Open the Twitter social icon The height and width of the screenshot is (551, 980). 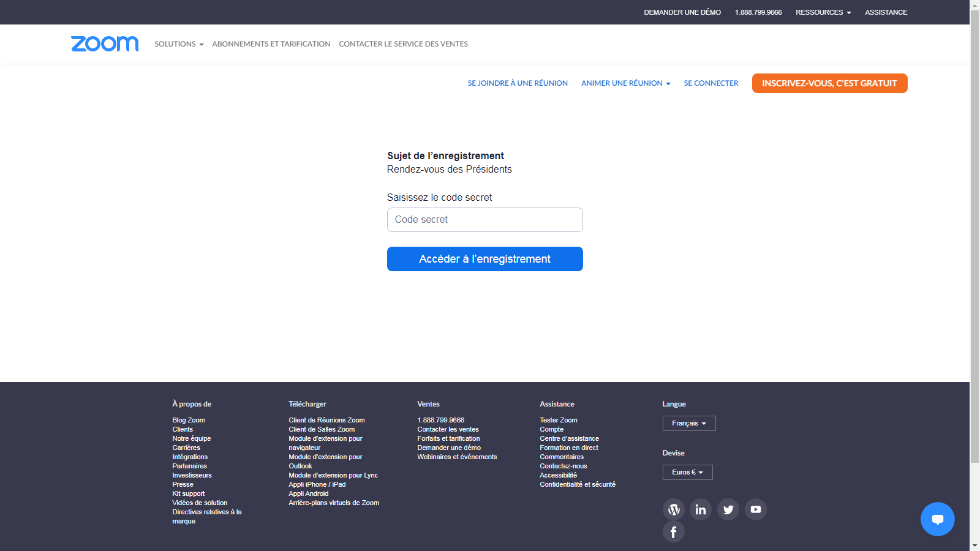pos(728,509)
